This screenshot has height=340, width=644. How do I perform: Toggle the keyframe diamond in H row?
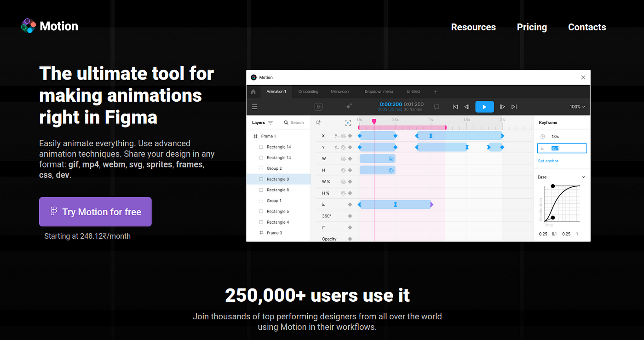(350, 170)
